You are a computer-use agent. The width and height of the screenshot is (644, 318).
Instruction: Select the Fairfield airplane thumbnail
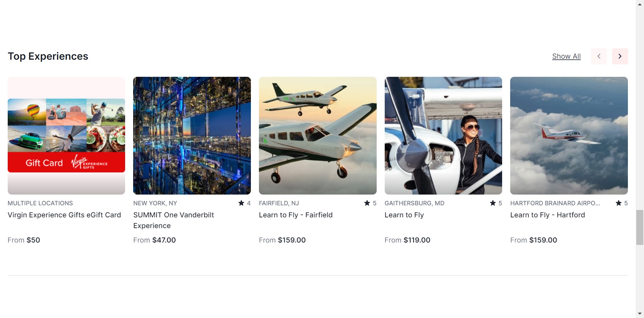coord(318,136)
